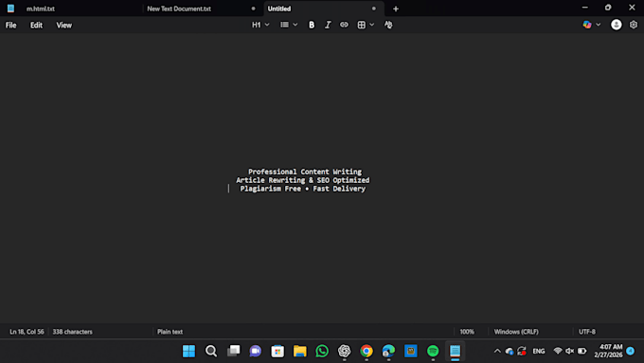
Task: Click the 'Plagiarism Free • Fast Delivery' line
Action: pyautogui.click(x=303, y=189)
